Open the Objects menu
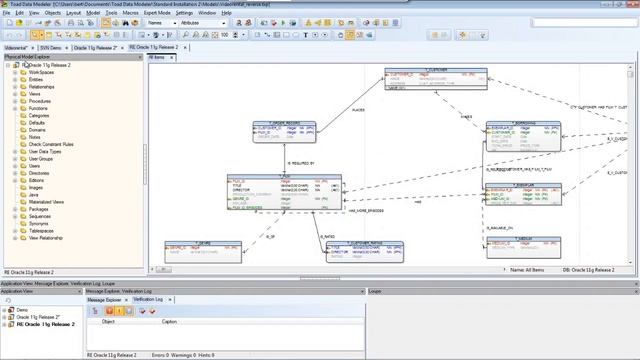Screen dimensions: 640x360 point(52,13)
